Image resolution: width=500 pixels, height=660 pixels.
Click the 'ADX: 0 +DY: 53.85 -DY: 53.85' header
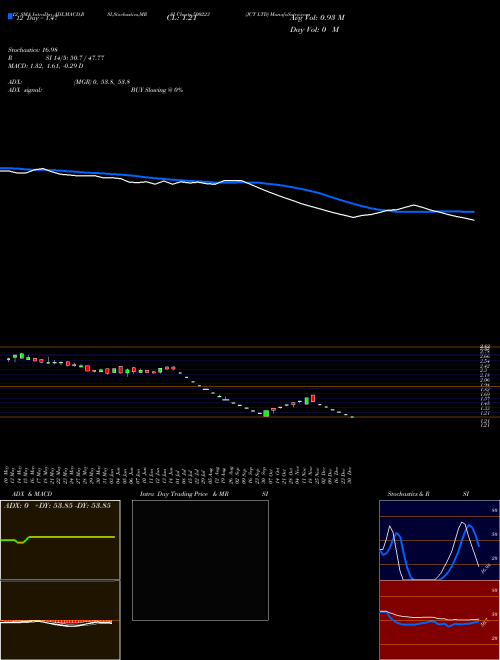[x=57, y=505]
